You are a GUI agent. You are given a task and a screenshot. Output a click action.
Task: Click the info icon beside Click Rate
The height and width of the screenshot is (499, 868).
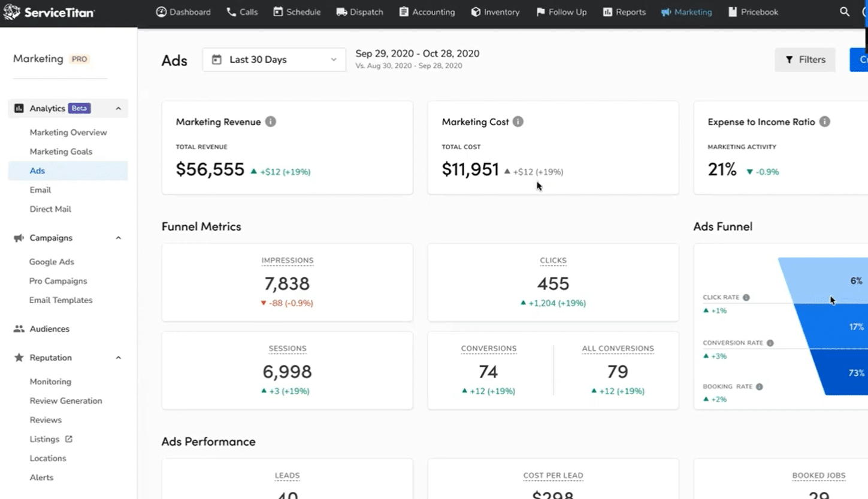(746, 298)
